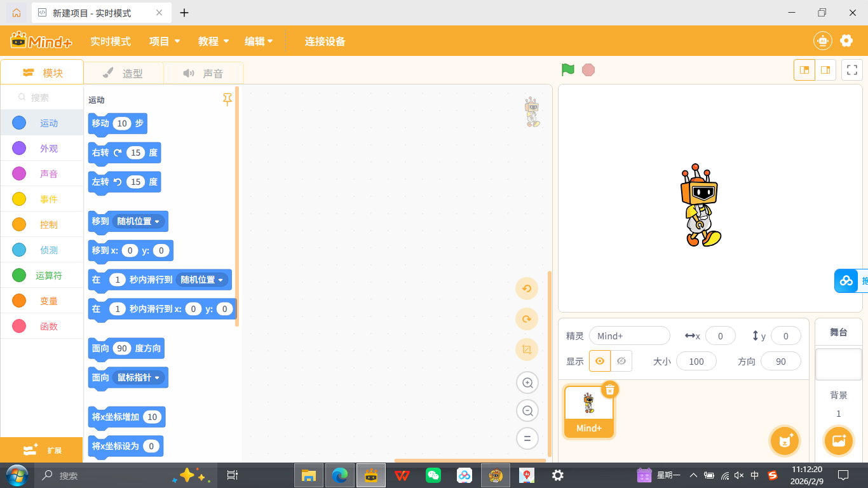Image resolution: width=868 pixels, height=488 pixels.
Task: Switch to the small stage layout
Action: [825, 70]
